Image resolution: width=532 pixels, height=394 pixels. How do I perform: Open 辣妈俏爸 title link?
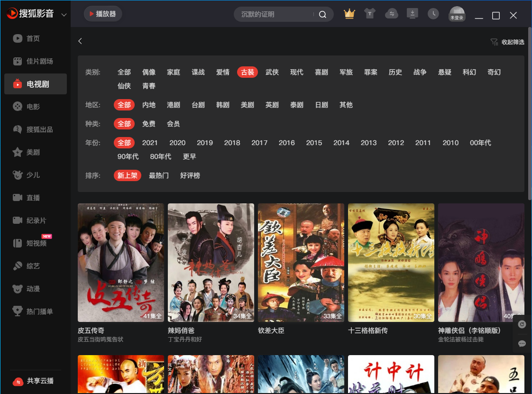coord(181,330)
